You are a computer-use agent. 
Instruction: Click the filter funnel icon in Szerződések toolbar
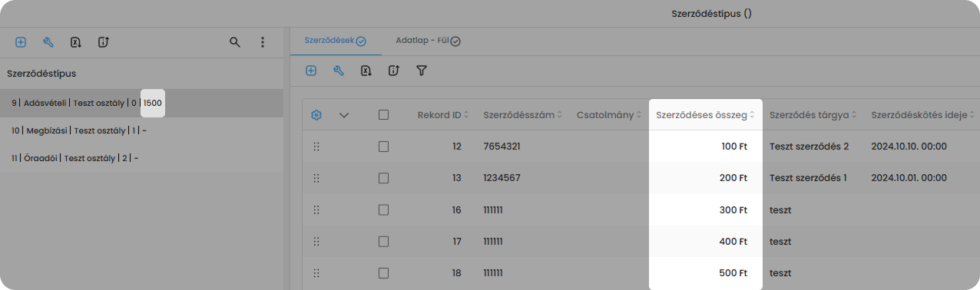pos(422,71)
